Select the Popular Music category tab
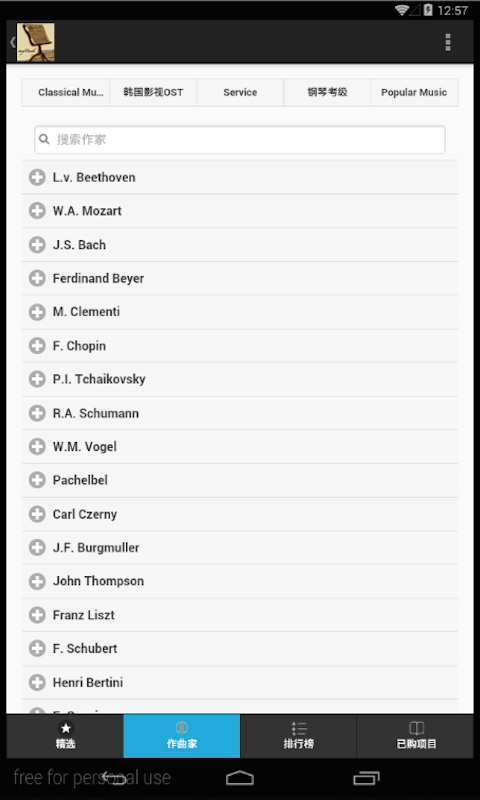 [414, 92]
